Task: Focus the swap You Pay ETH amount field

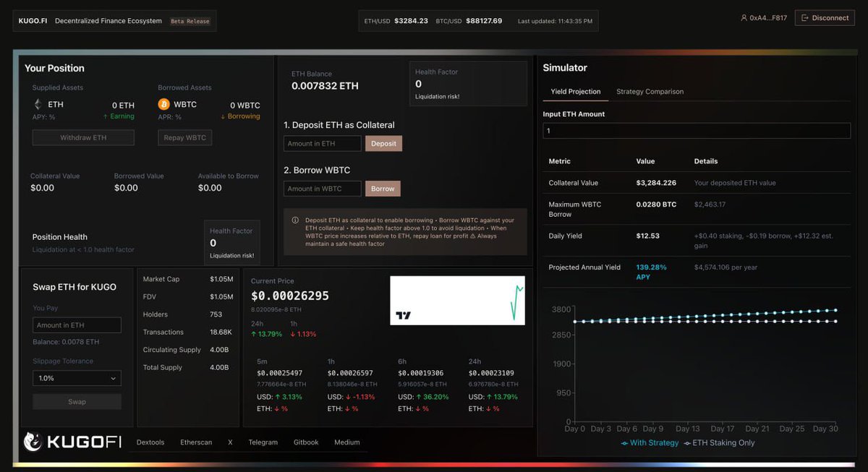Action: [x=77, y=325]
